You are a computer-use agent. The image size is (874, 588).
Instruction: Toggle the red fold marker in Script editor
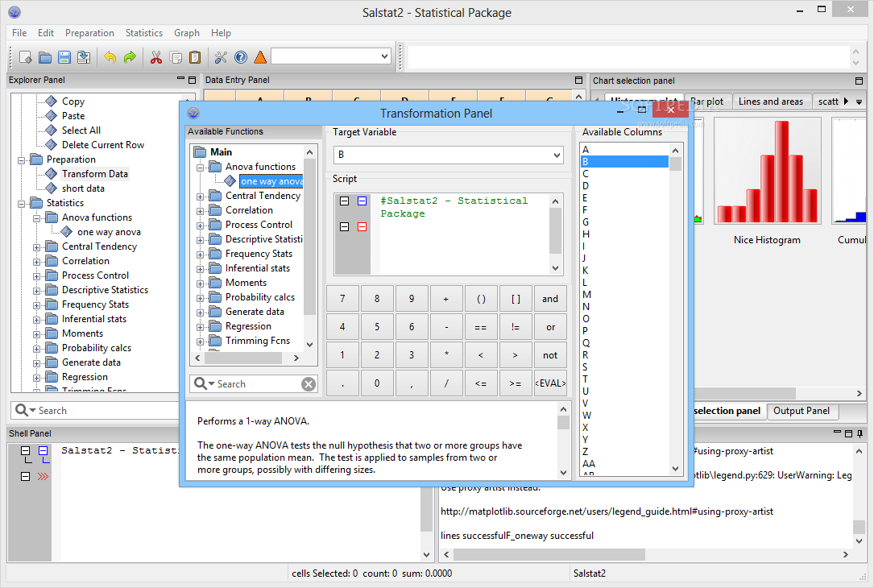pos(362,227)
